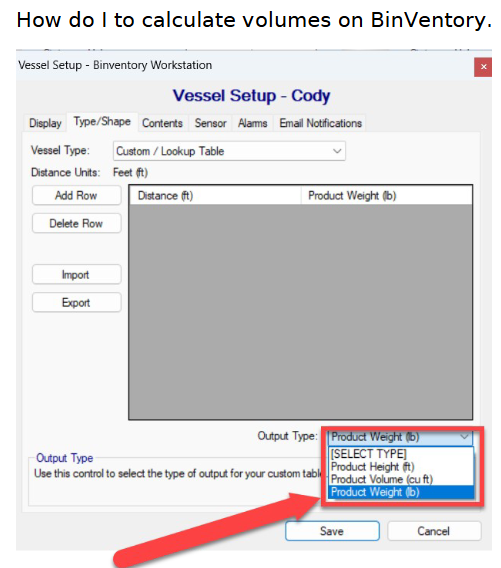Click the Product Weight (lb) column header
This screenshot has width=501, height=568.
(x=387, y=196)
